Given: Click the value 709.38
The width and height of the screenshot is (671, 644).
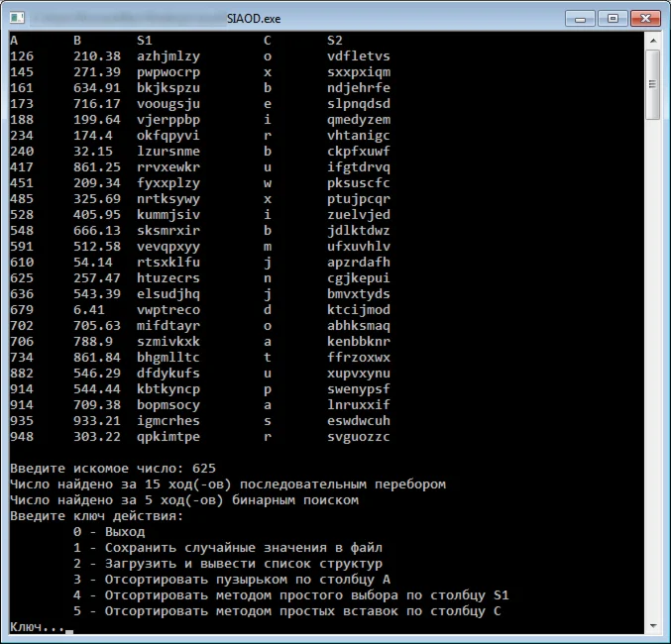Looking at the screenshot, I should tap(97, 404).
